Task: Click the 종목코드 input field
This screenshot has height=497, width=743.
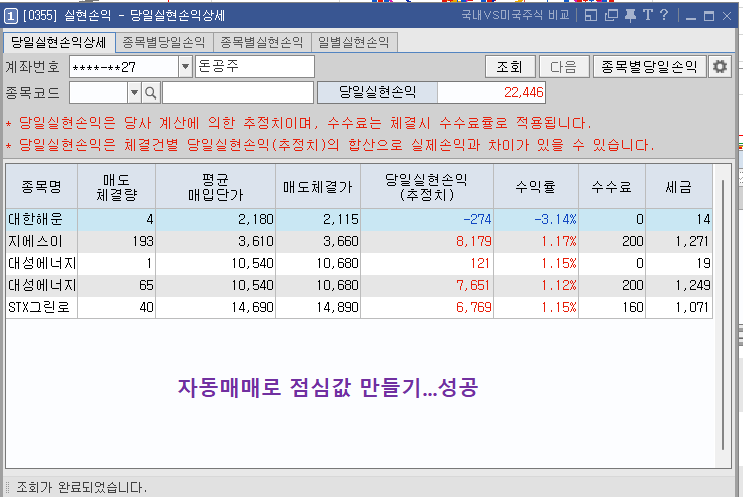Action: pyautogui.click(x=99, y=93)
